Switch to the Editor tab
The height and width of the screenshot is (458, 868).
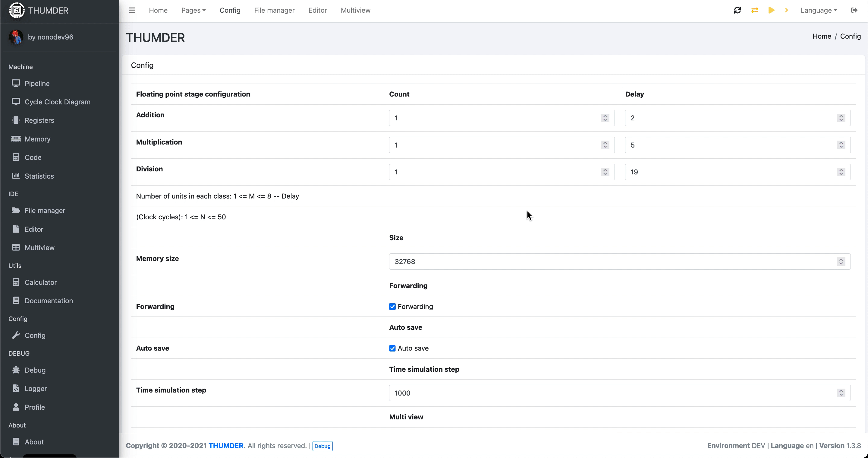tap(317, 10)
